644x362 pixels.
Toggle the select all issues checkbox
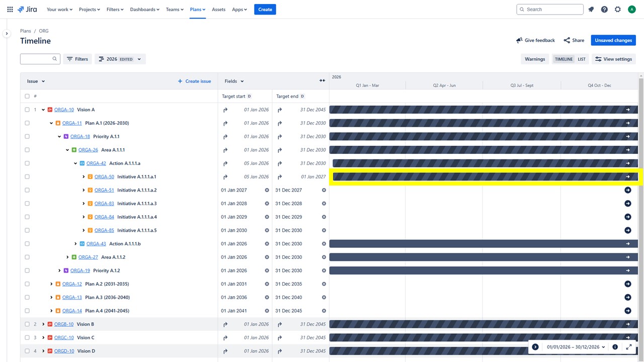pos(27,96)
